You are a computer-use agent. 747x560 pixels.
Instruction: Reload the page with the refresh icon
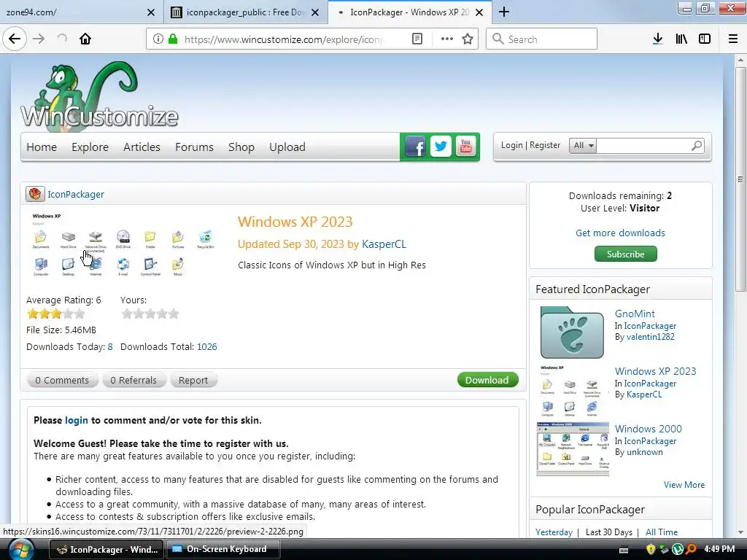click(62, 39)
